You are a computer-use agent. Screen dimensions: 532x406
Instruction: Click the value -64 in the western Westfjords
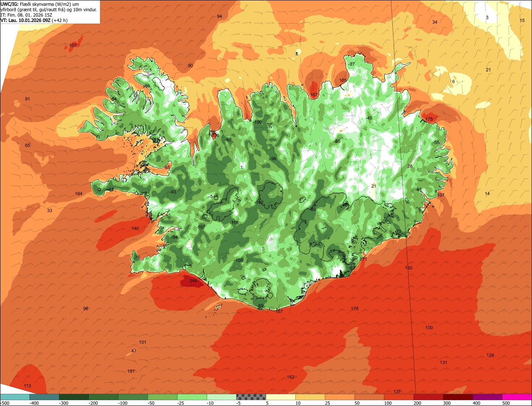[x=113, y=99]
